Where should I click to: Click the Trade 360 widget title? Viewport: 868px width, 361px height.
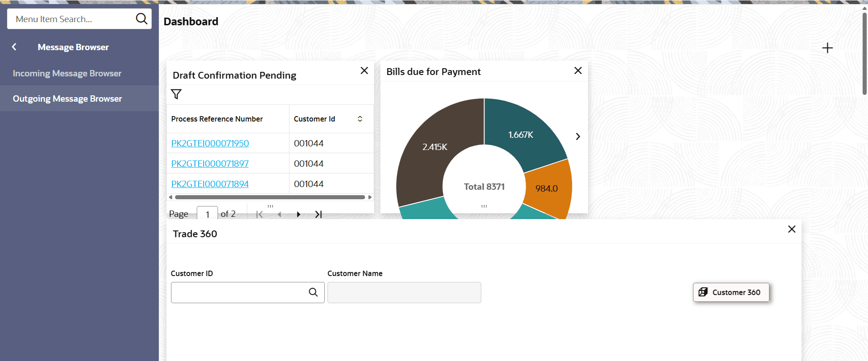[195, 234]
